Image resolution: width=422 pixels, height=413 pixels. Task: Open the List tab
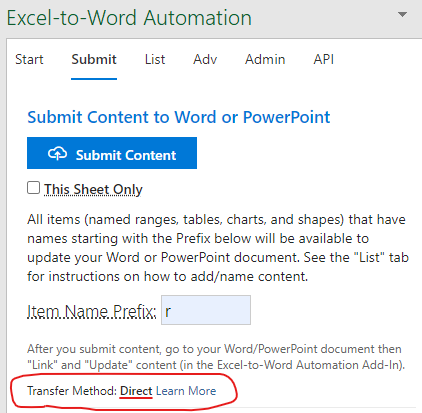click(x=155, y=60)
